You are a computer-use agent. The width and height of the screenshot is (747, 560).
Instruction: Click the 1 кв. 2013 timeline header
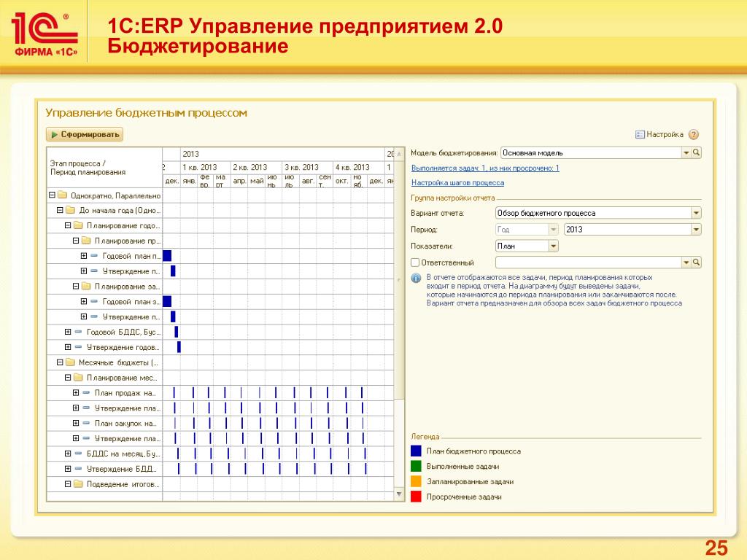pyautogui.click(x=205, y=167)
